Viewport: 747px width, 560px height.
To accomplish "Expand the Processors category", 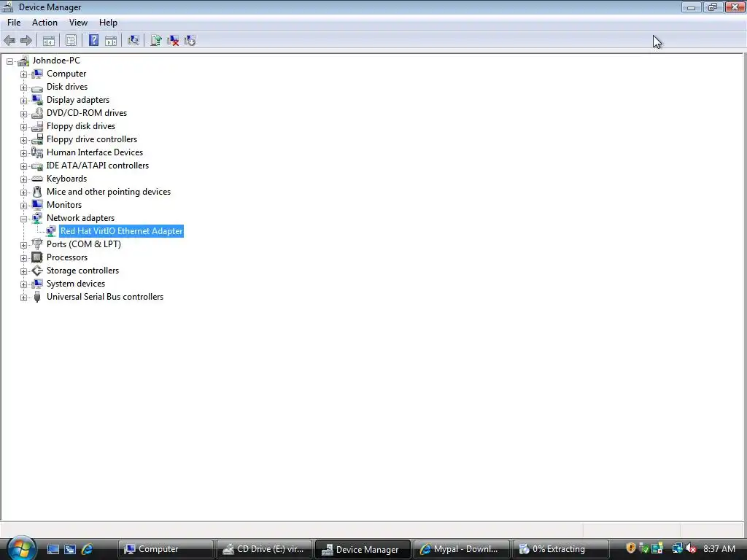I will 23,258.
